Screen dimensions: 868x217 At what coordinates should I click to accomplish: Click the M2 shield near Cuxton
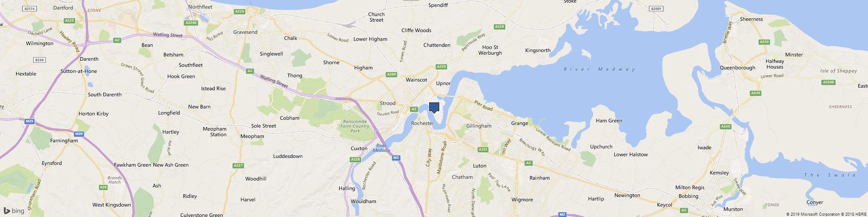click(x=396, y=158)
